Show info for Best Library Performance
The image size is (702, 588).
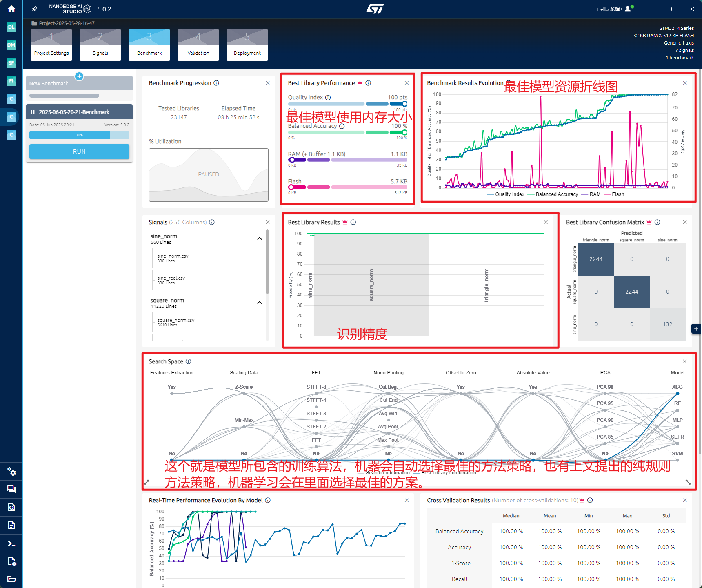368,83
